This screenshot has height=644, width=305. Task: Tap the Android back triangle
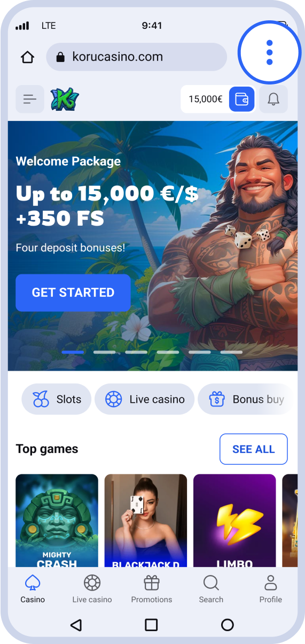pos(76,625)
